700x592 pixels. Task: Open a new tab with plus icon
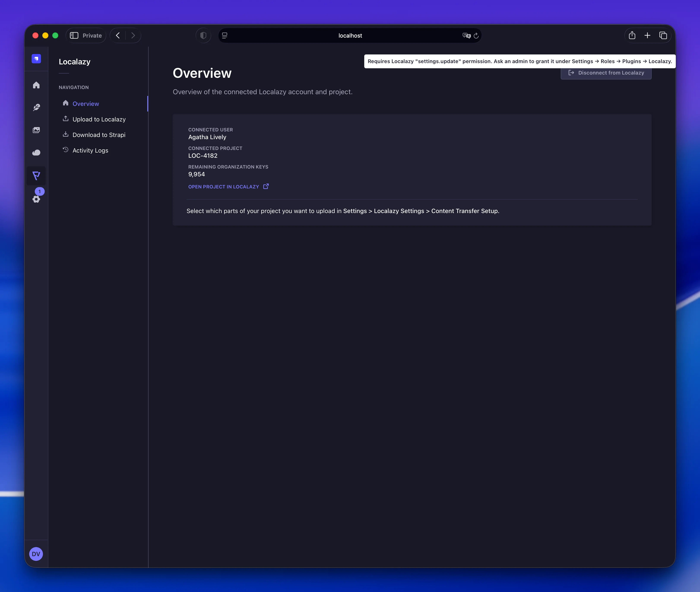[x=647, y=36]
